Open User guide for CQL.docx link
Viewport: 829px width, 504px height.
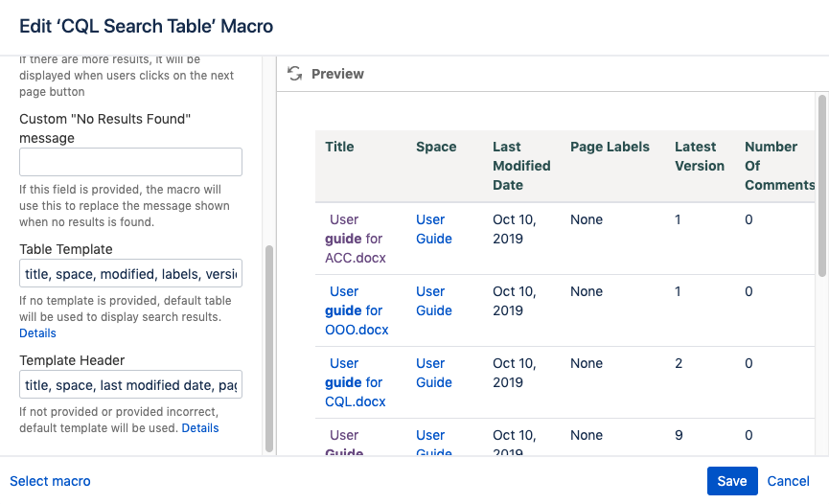[355, 382]
